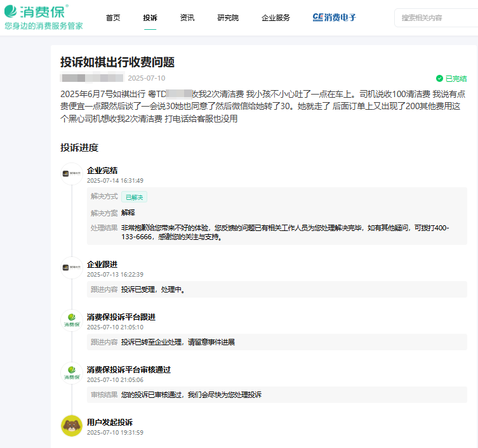This screenshot has width=478, height=448.
Task: Click the 消费保投诉平台跟进 heading
Action: click(121, 317)
